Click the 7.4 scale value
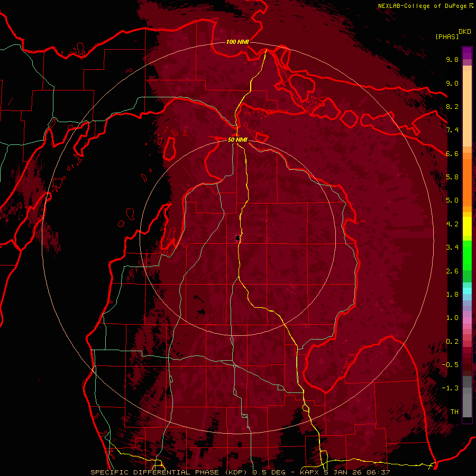The image size is (476, 476). 452,130
